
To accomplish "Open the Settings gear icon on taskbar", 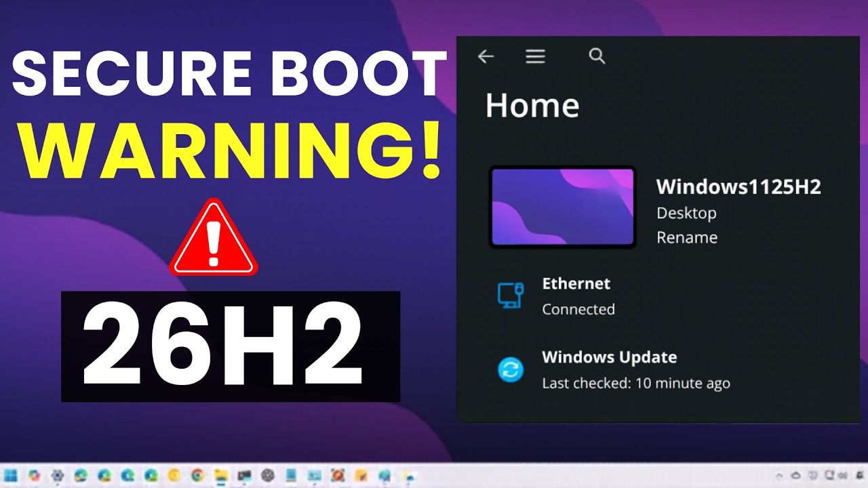I will pos(58,476).
